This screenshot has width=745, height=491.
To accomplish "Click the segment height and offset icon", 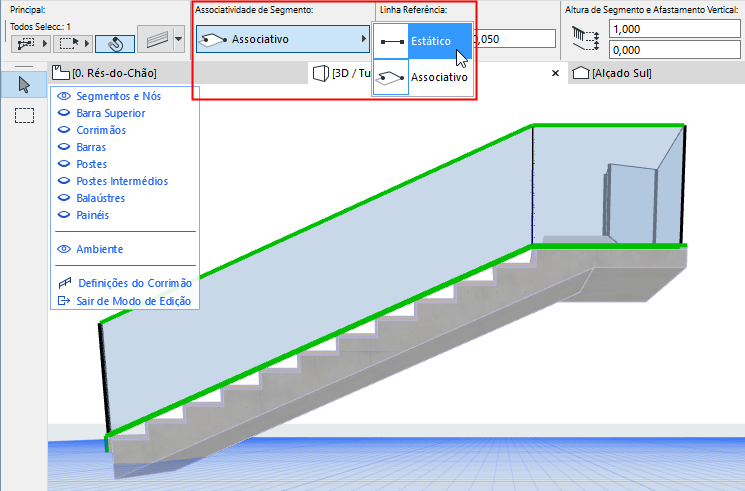I will 585,39.
